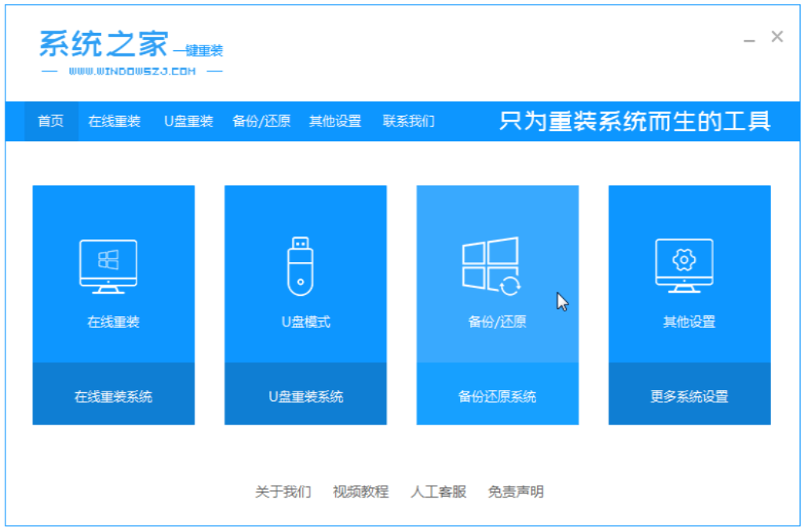Click the 其他设置 gear monitor icon
Screen dimensions: 811x532
[x=684, y=266]
